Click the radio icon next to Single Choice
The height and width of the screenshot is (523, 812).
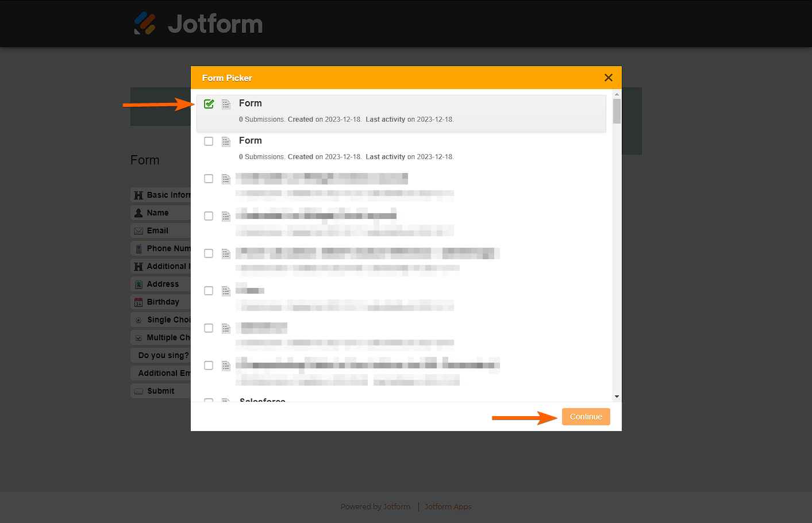tap(138, 320)
